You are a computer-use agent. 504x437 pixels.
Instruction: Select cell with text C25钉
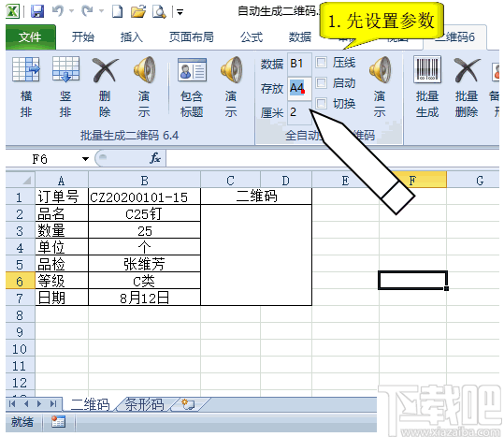tap(144, 214)
